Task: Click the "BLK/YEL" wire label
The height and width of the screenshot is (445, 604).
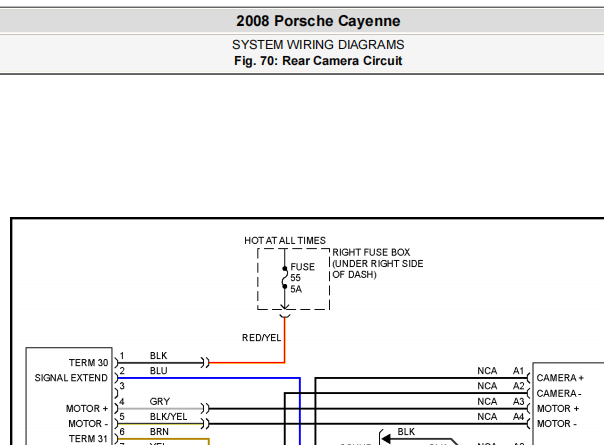Action: coord(168,416)
